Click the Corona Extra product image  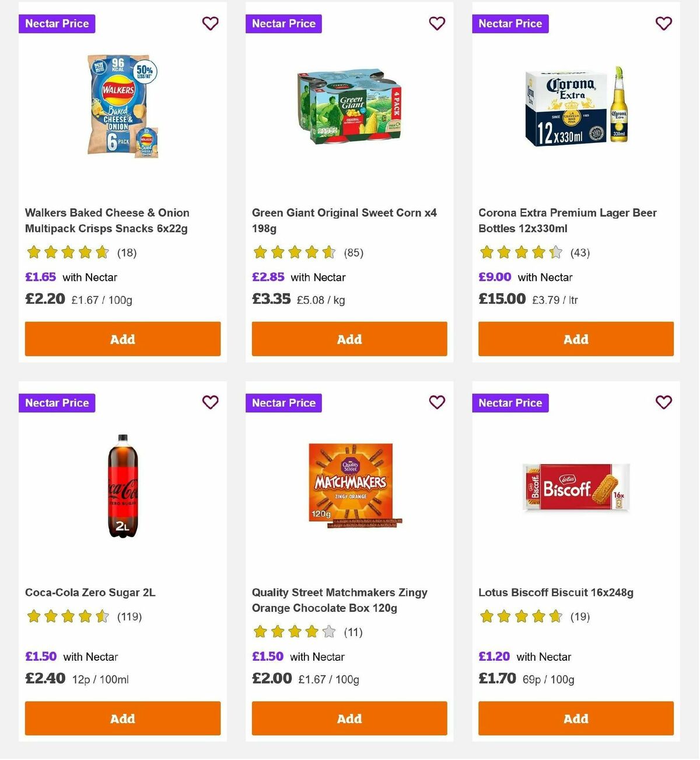(x=576, y=106)
